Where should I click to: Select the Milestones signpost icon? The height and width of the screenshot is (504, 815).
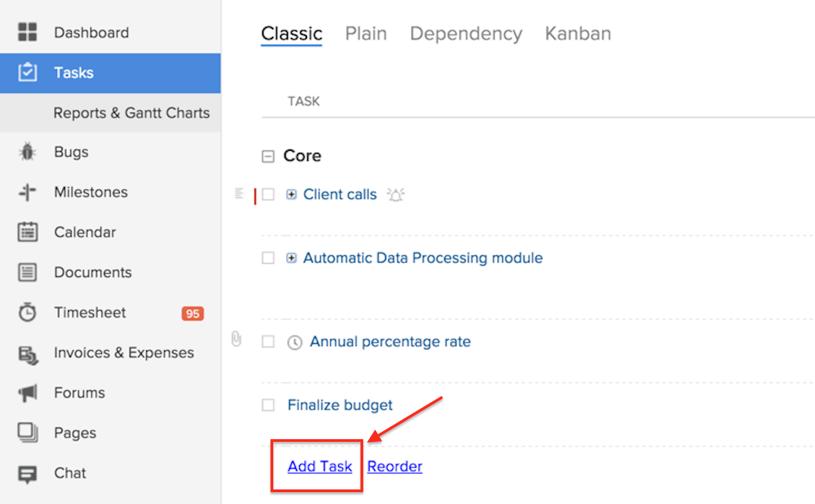tap(27, 192)
